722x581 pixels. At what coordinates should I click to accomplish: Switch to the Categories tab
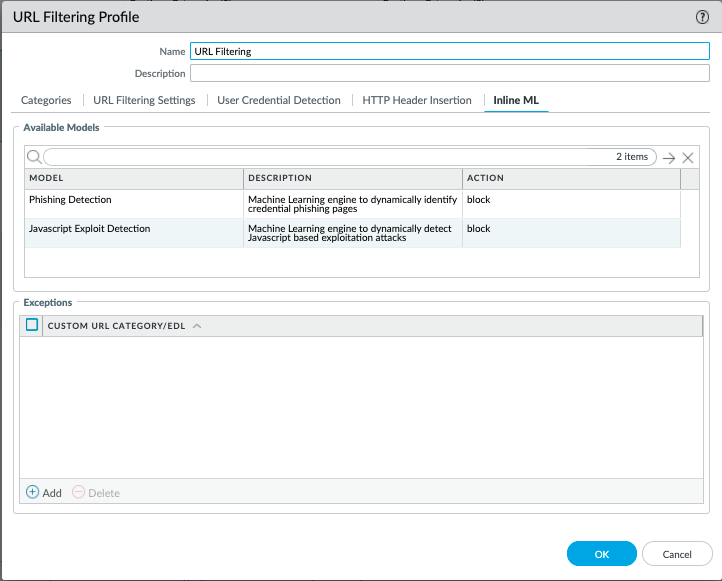tap(46, 100)
